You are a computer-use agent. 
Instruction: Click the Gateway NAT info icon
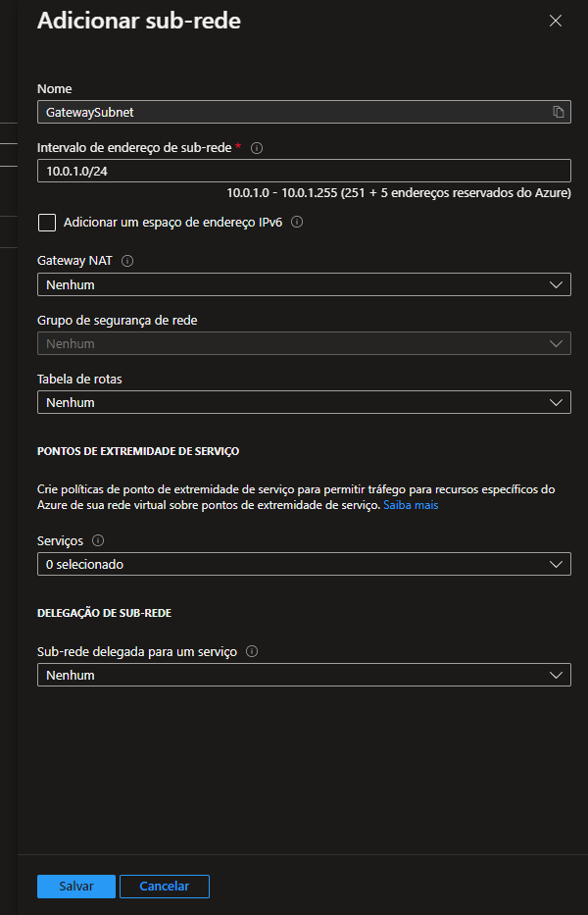coord(127,262)
